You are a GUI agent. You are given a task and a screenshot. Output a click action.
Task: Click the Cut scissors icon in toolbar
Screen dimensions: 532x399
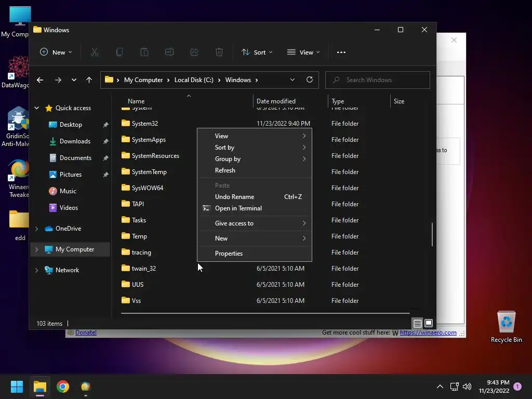click(95, 52)
